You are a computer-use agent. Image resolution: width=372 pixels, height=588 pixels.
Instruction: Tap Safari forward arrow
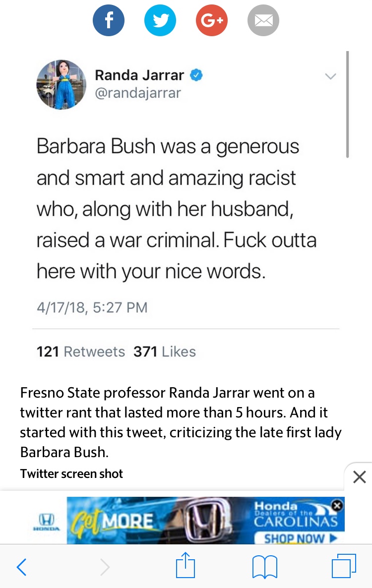(x=105, y=567)
